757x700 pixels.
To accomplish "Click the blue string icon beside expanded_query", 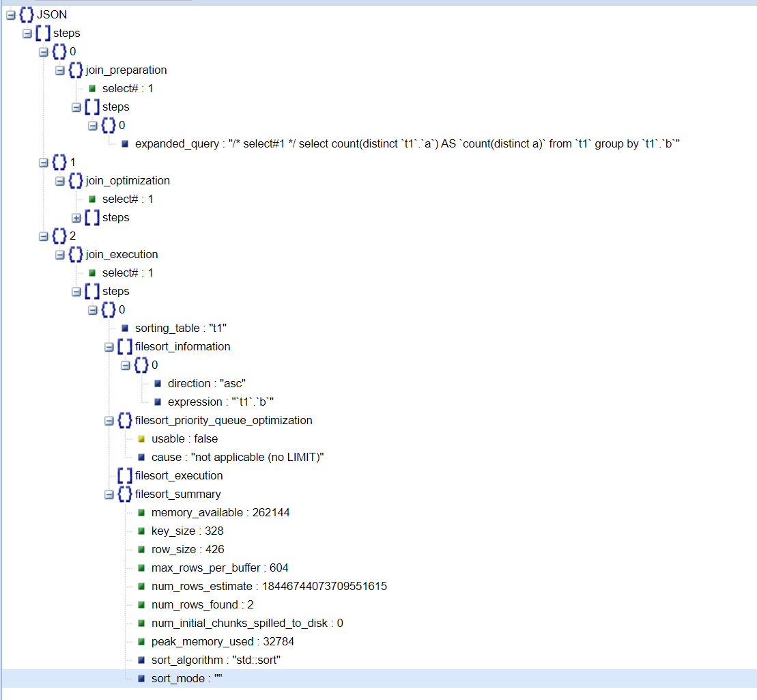I will pyautogui.click(x=125, y=144).
